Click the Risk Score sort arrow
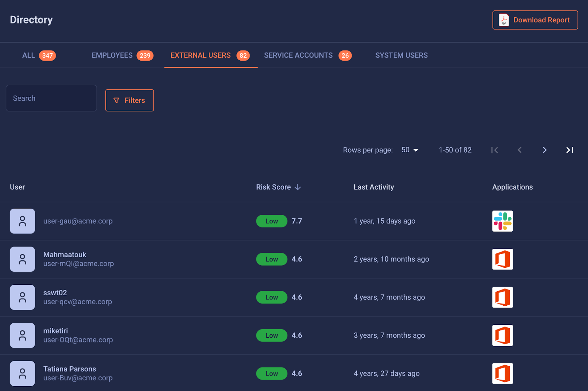588x391 pixels. (298, 187)
